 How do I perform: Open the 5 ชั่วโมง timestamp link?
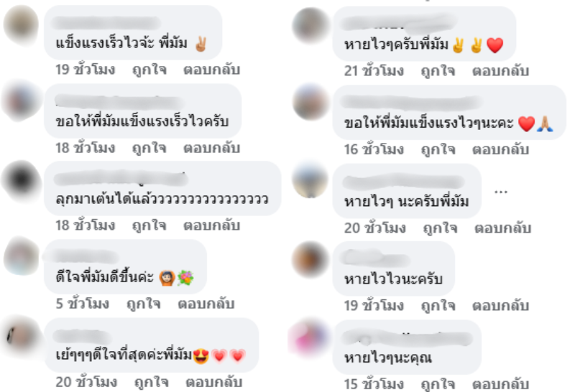83,304
